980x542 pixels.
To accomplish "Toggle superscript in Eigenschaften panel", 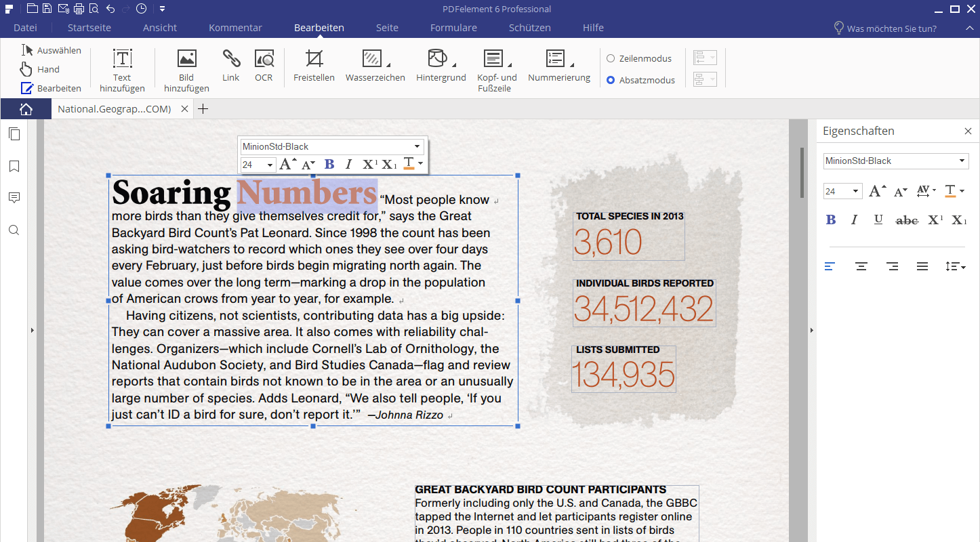I will tap(936, 220).
